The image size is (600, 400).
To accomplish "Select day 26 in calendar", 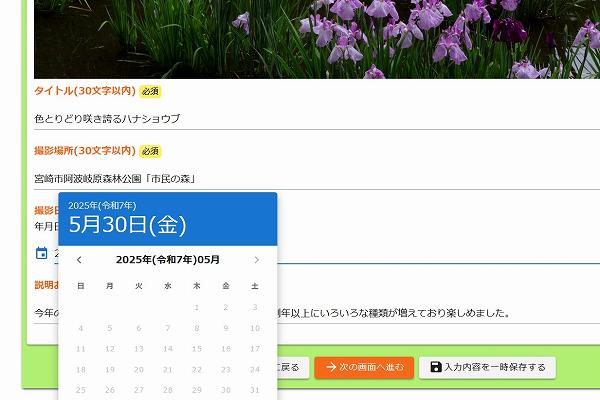I will 110,390.
